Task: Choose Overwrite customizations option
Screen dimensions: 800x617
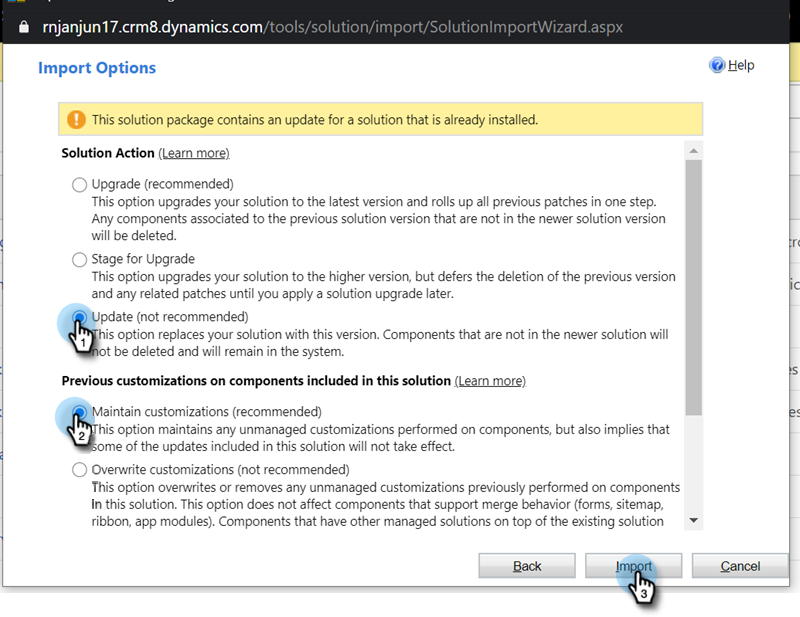Action: [79, 470]
